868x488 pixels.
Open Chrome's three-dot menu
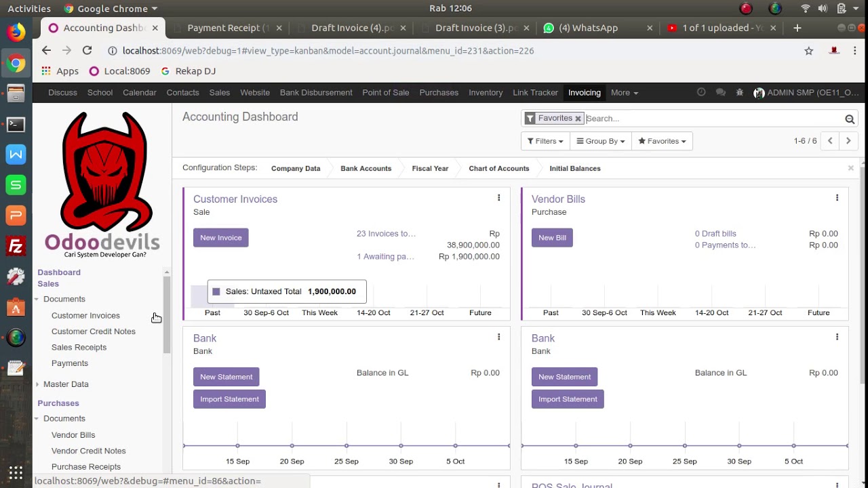click(x=854, y=51)
